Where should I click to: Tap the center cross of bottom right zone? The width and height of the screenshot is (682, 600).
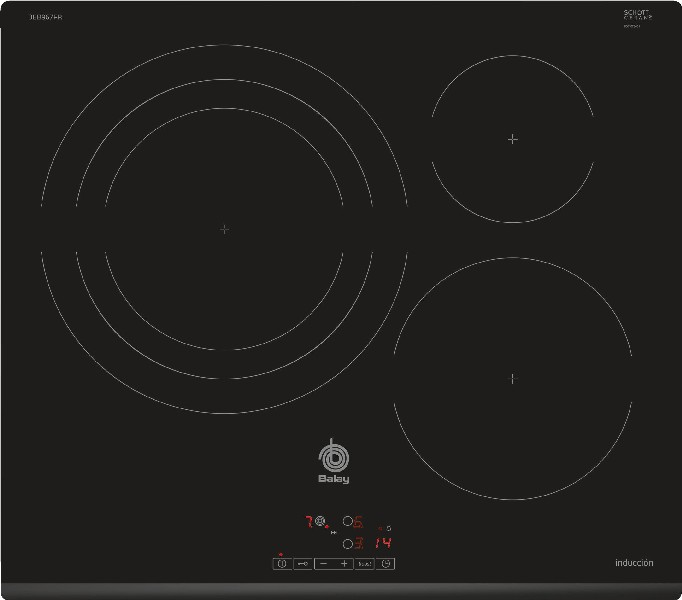(x=513, y=378)
